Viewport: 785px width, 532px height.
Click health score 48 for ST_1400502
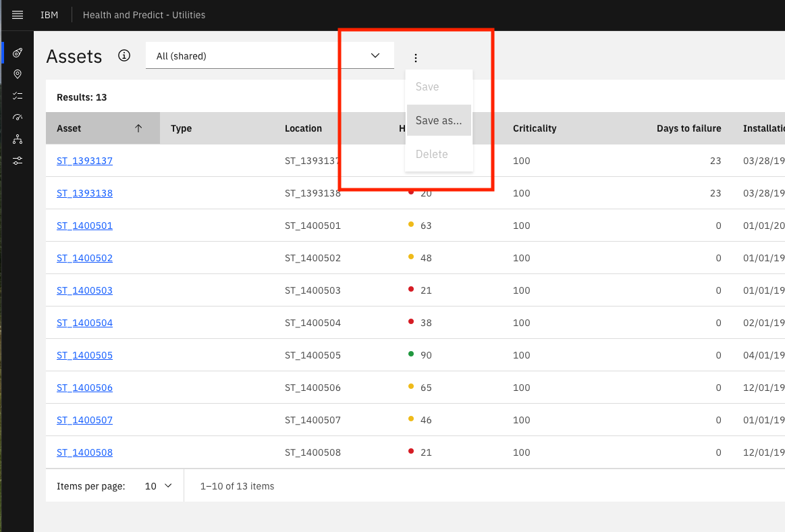(x=426, y=258)
